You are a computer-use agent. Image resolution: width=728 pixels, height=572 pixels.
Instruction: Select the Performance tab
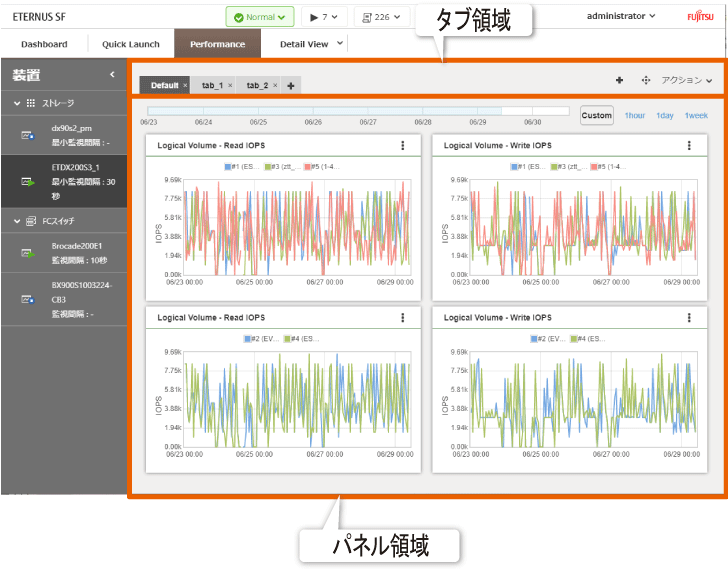(x=217, y=44)
